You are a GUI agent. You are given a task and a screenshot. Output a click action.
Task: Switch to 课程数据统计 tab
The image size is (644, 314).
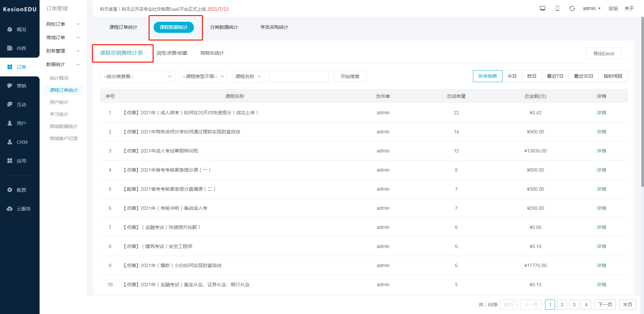point(174,27)
